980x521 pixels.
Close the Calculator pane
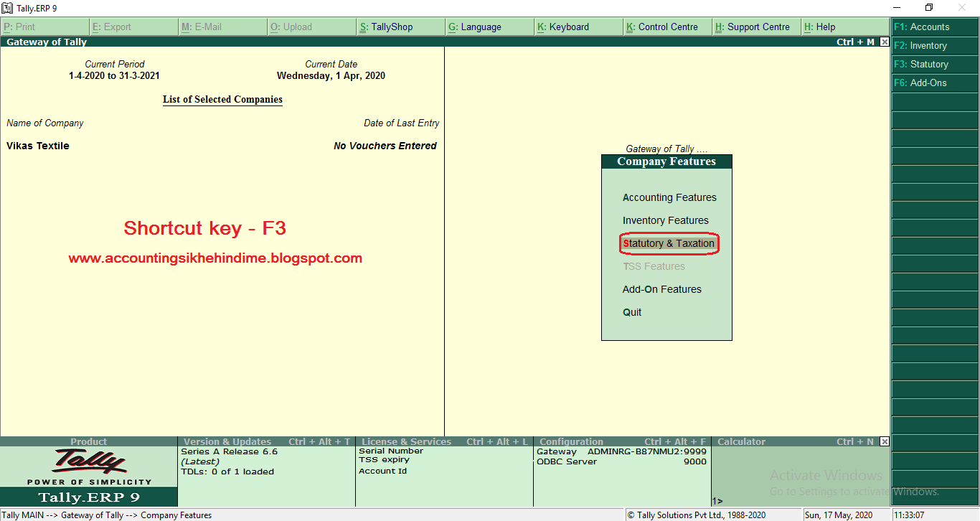pyautogui.click(x=884, y=441)
